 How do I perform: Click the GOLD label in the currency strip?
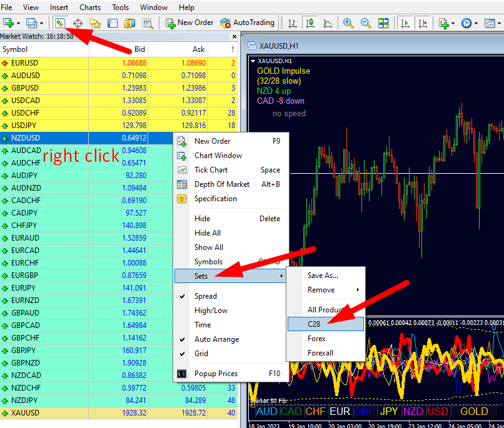coord(474,411)
